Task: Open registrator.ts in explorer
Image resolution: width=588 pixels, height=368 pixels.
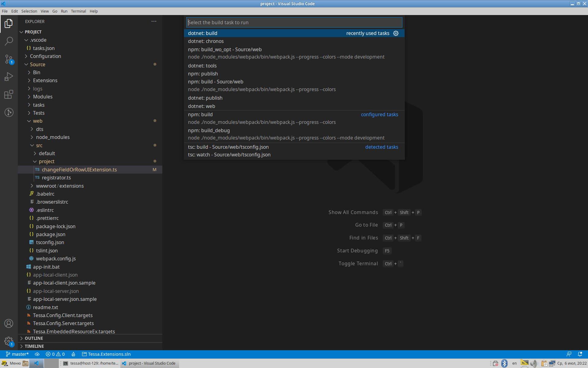Action: [x=56, y=178]
